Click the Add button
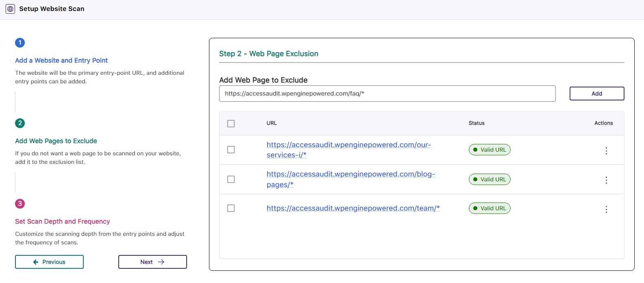This screenshot has width=644, height=283. coord(597,94)
